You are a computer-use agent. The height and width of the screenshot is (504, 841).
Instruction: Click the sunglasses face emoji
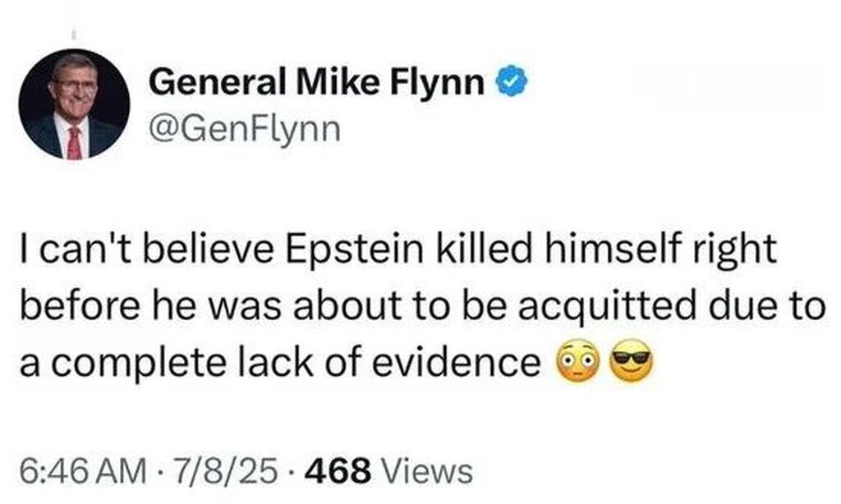click(x=631, y=360)
